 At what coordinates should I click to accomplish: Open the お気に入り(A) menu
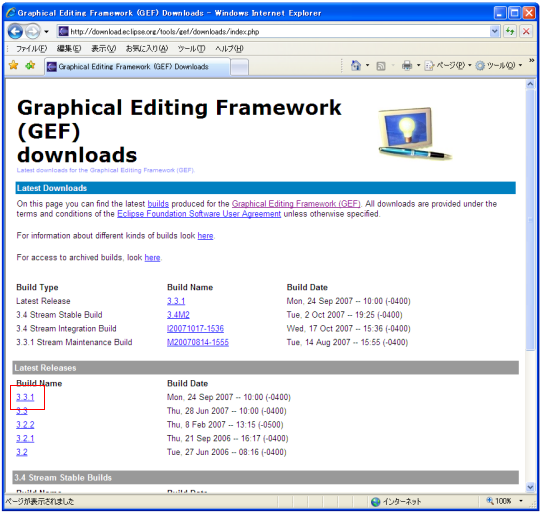[147, 49]
